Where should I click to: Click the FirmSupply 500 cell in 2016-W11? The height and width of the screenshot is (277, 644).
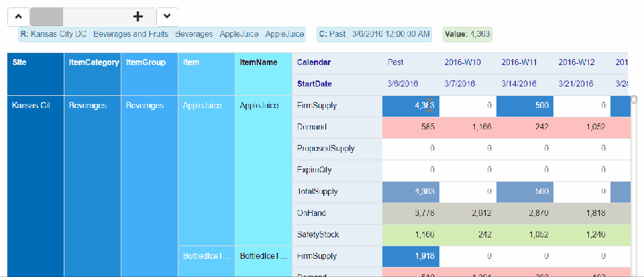(525, 106)
